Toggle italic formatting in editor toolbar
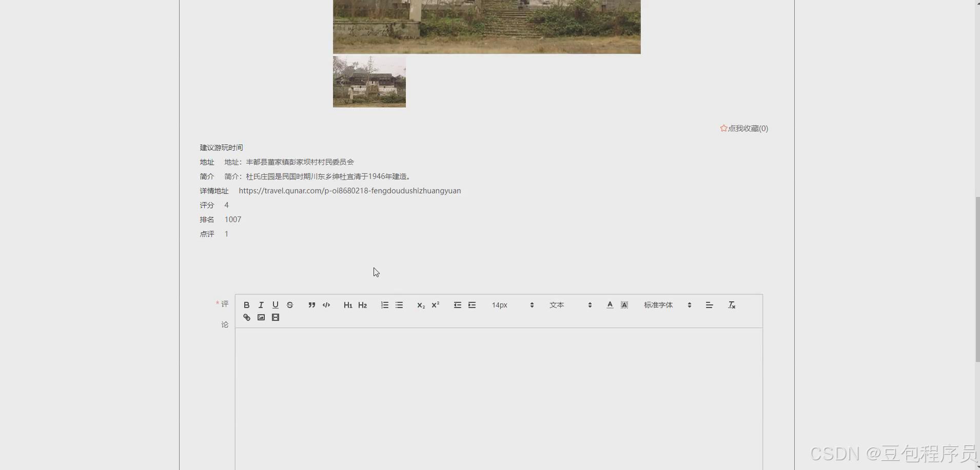Viewport: 980px width, 470px height. coord(261,305)
